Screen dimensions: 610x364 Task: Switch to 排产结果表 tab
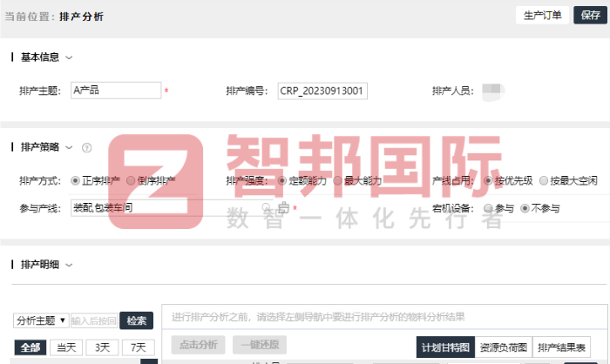[x=561, y=347]
